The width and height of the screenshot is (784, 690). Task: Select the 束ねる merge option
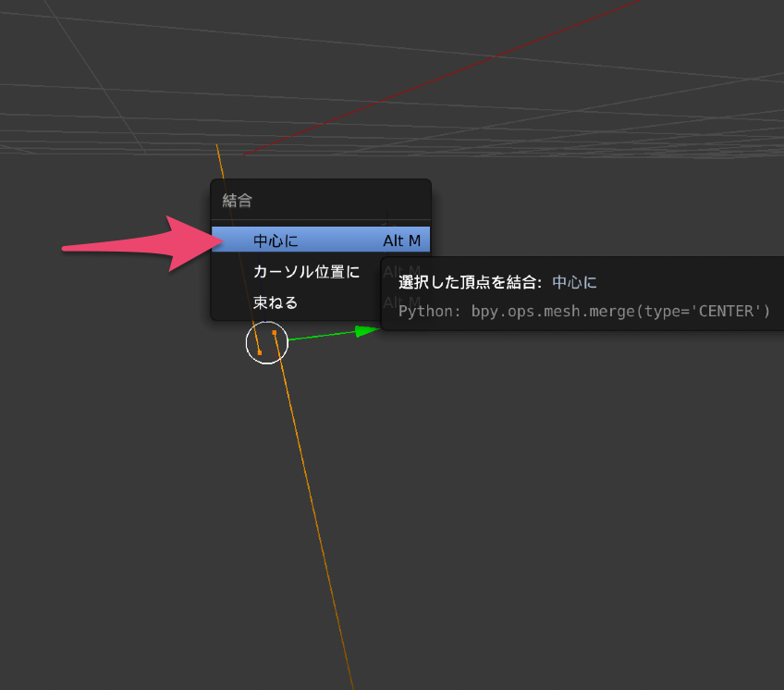point(275,302)
